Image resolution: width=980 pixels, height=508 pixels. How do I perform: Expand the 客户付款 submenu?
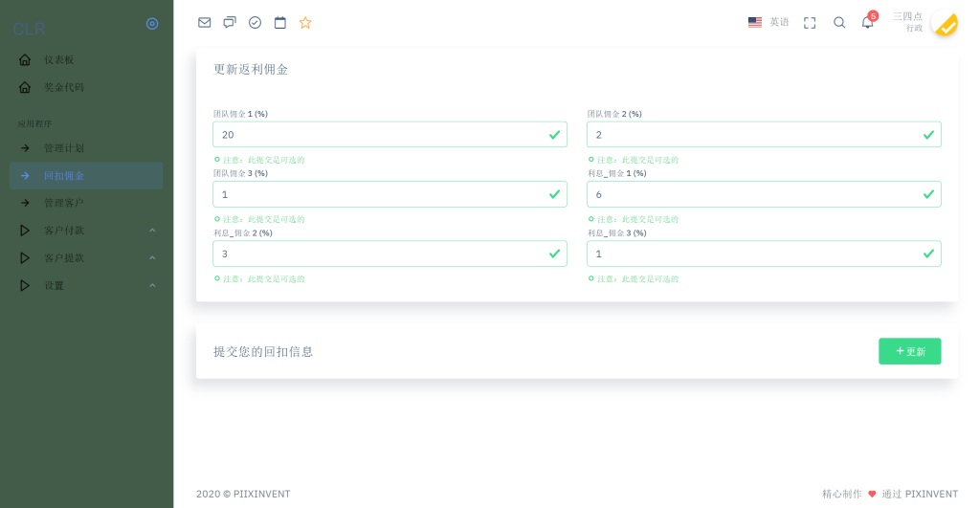[86, 231]
